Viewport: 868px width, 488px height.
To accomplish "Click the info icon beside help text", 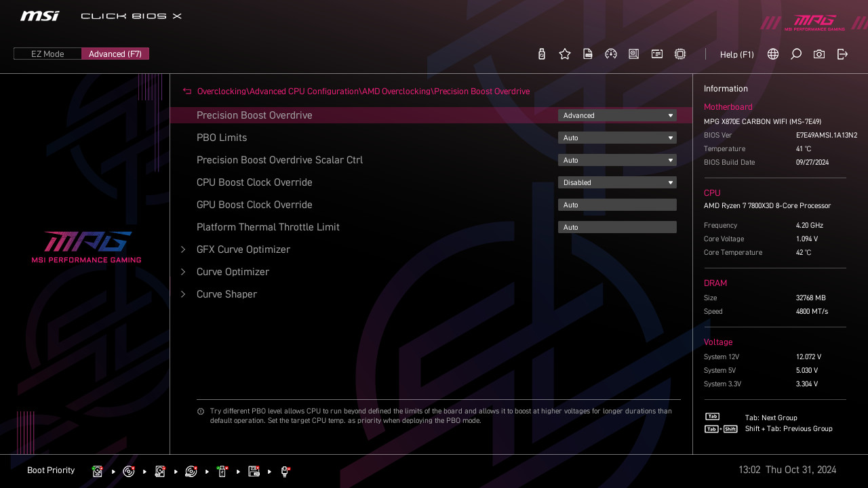I will (201, 411).
